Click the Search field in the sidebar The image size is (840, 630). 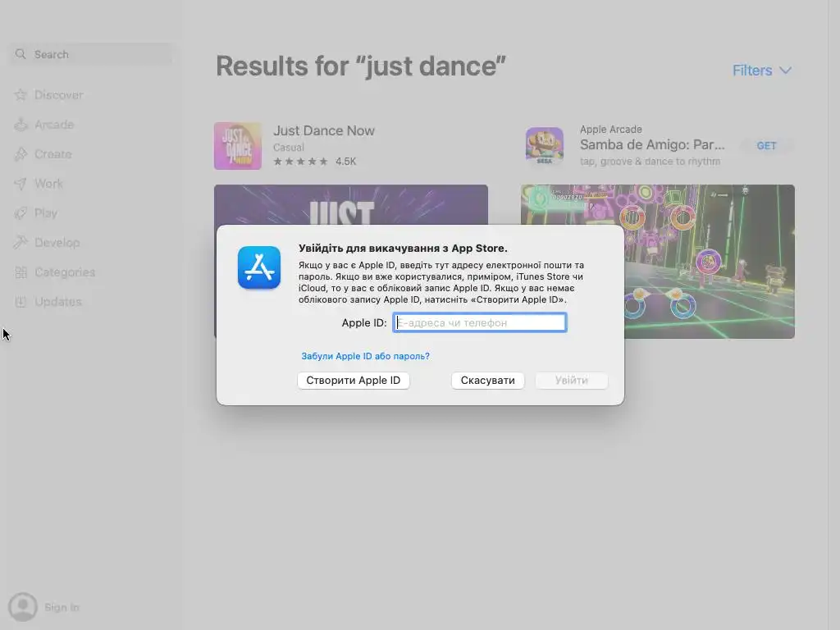coord(91,54)
